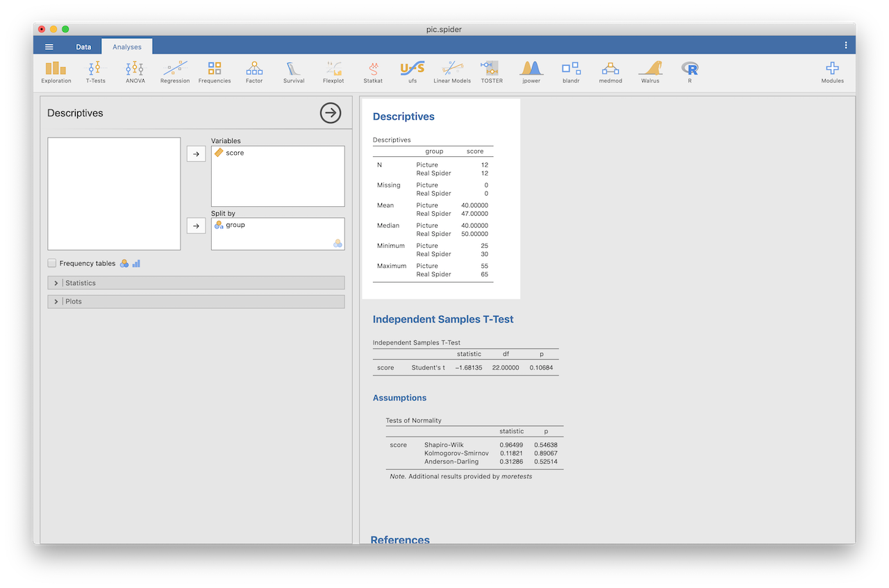Open the Frequencies analysis icon
889x588 pixels.
pyautogui.click(x=214, y=72)
